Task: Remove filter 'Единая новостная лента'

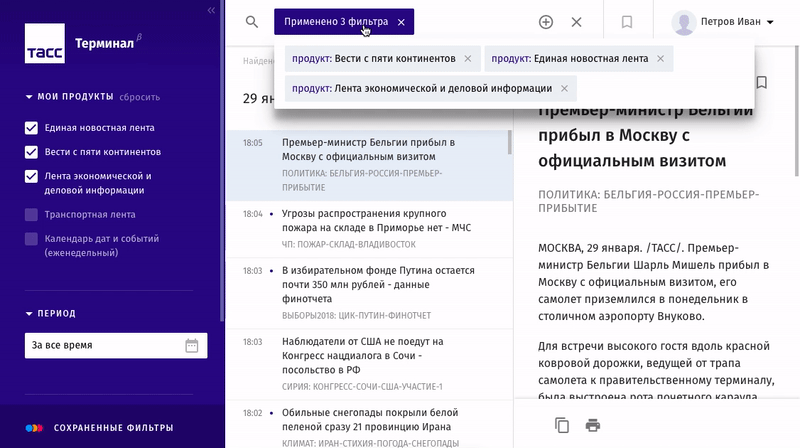Action: 661,59
